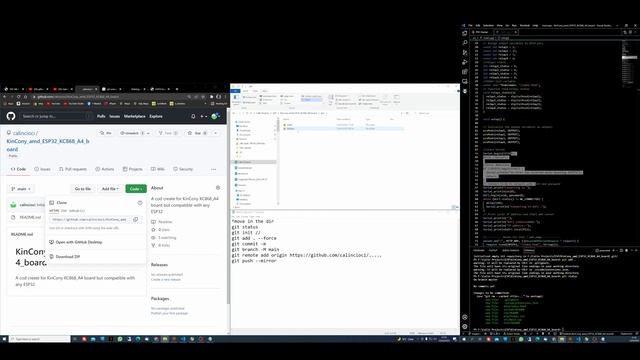Open VS Code Extensions icon
Image resolution: width=640 pixels, height=360 pixels.
[x=465, y=72]
